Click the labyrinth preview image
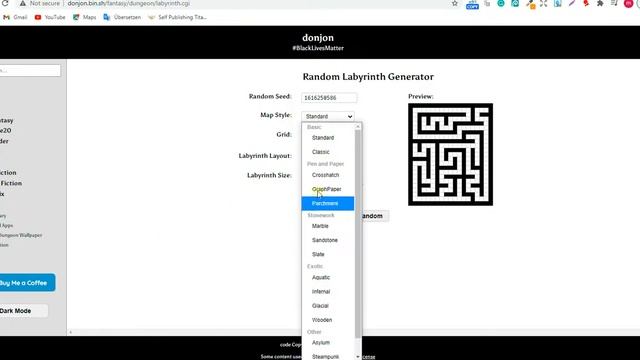 tap(450, 154)
